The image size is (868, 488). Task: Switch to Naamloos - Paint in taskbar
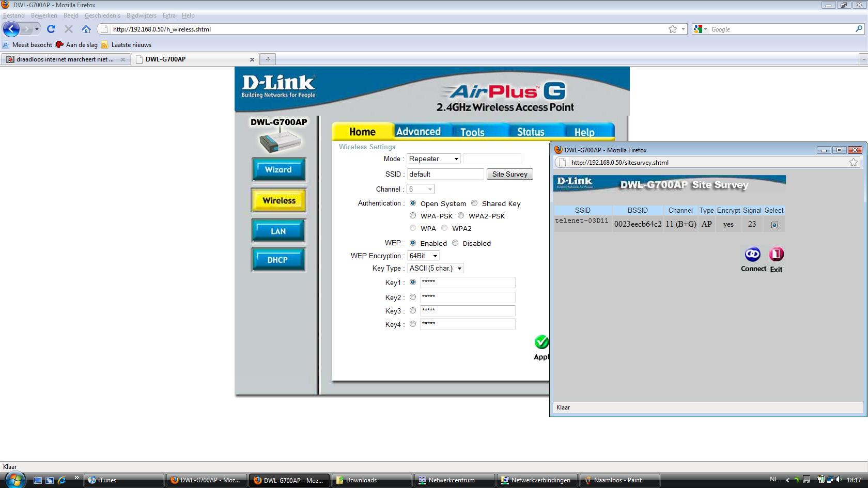pos(620,480)
